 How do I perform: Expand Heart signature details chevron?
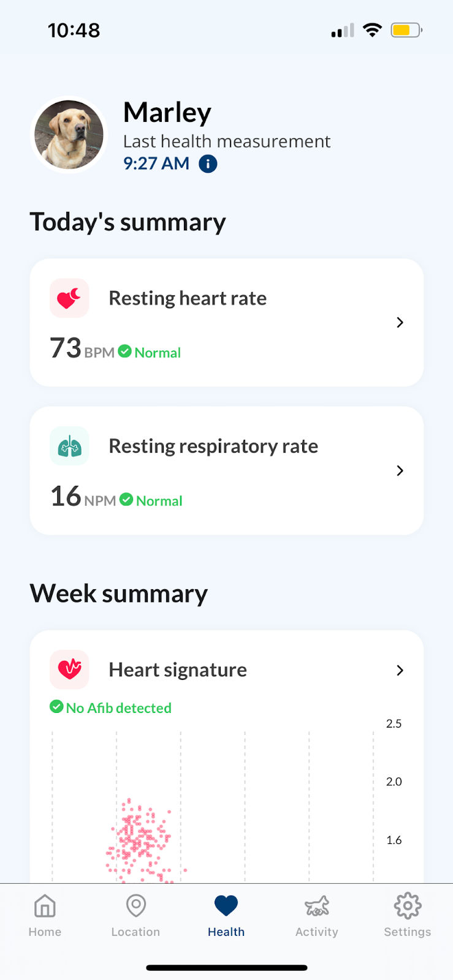(400, 670)
